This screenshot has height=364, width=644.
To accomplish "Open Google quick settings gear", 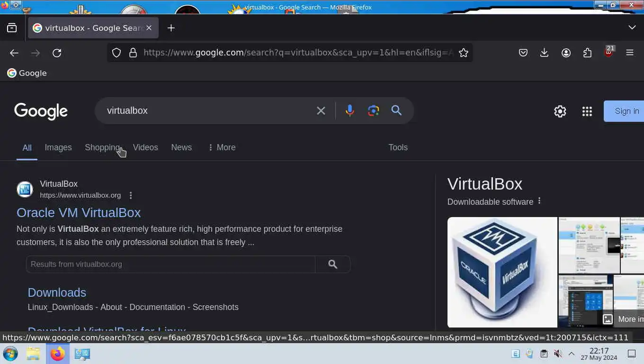I will (x=560, y=111).
